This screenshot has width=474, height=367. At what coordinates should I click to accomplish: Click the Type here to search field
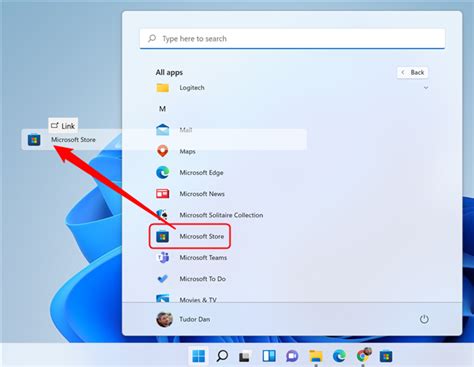pos(292,39)
